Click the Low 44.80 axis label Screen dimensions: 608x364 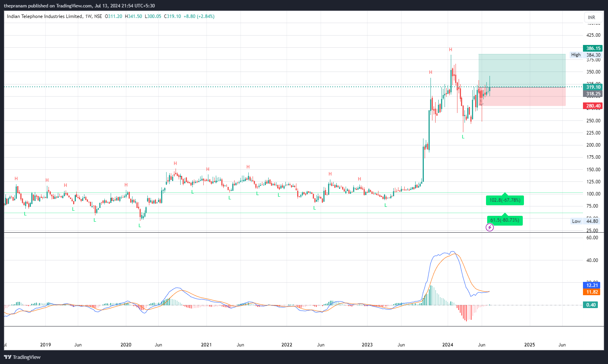(x=586, y=221)
